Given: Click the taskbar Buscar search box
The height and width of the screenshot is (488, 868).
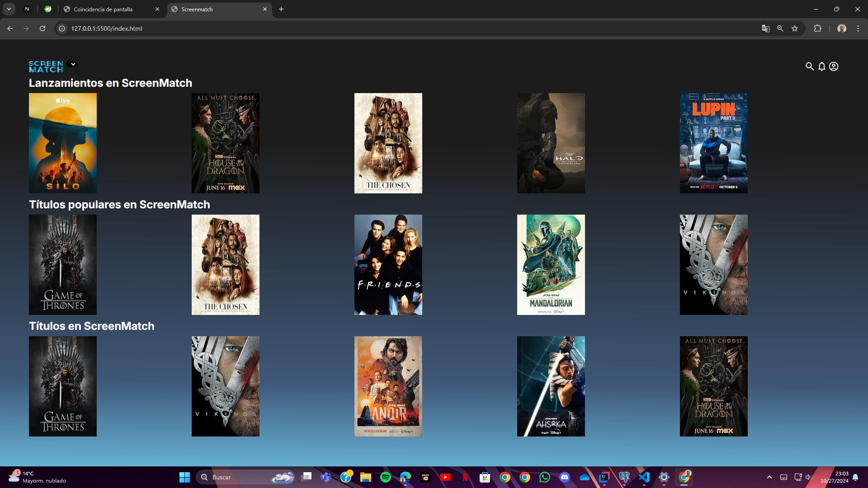Looking at the screenshot, I should 246,477.
